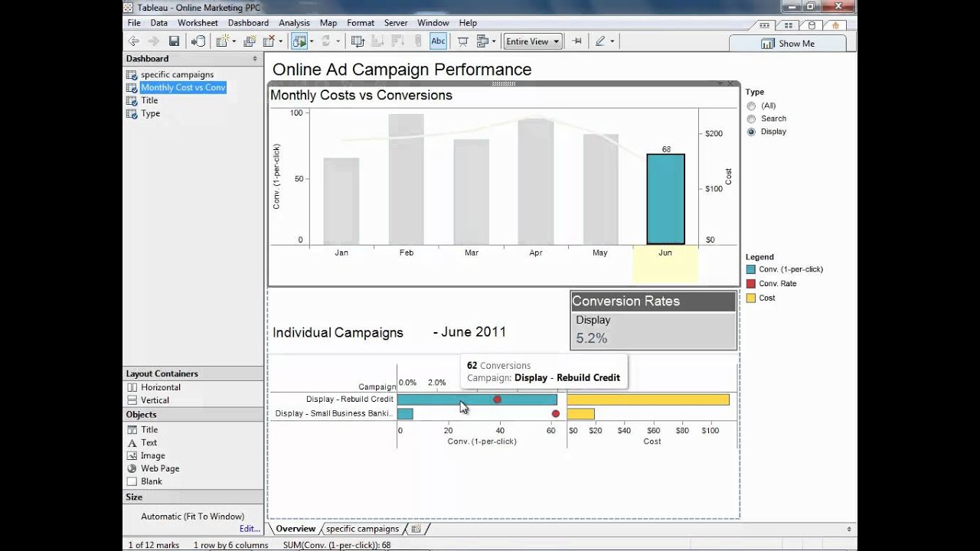Click the Blank dashboard object
Viewport: 980px width, 551px height.
(145, 481)
